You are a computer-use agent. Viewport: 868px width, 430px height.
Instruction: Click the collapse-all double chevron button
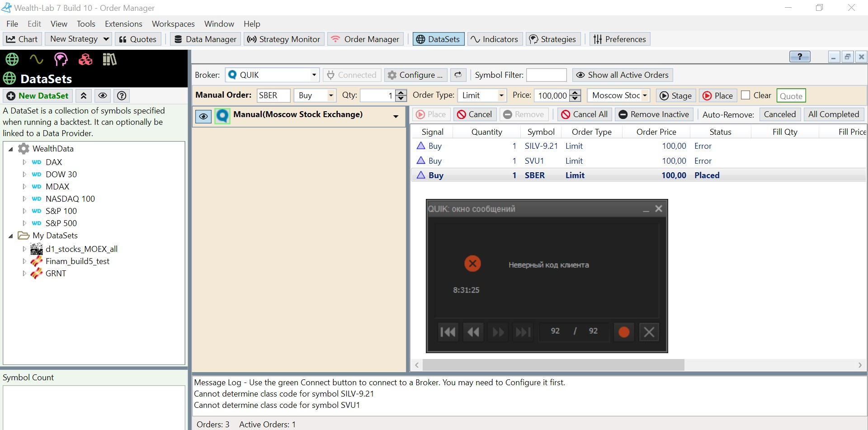click(84, 96)
